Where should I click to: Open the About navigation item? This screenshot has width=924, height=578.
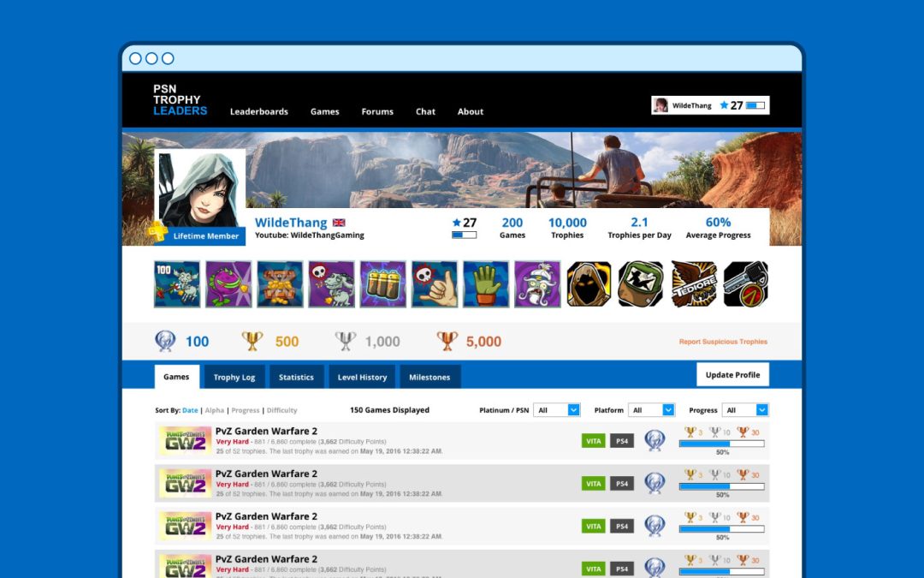[471, 111]
